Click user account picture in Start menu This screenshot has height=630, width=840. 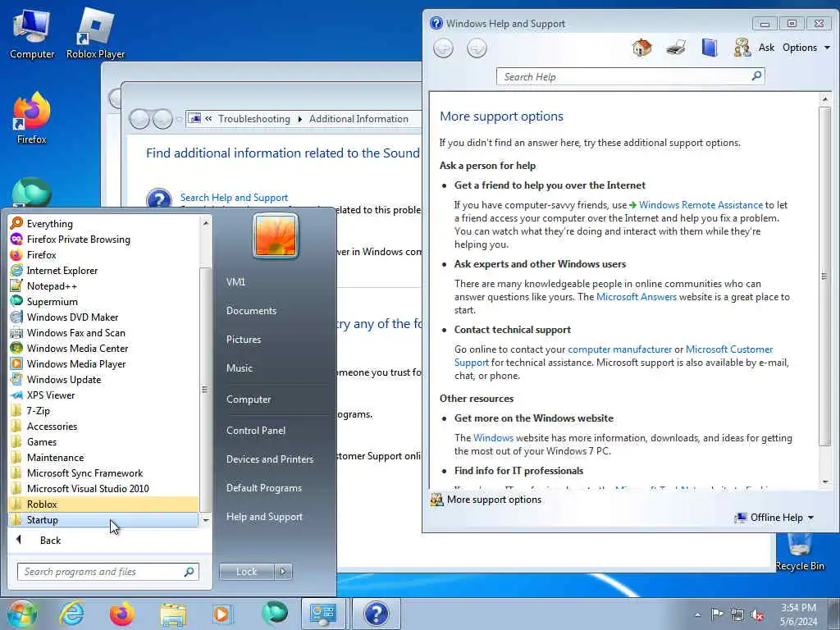pyautogui.click(x=276, y=235)
